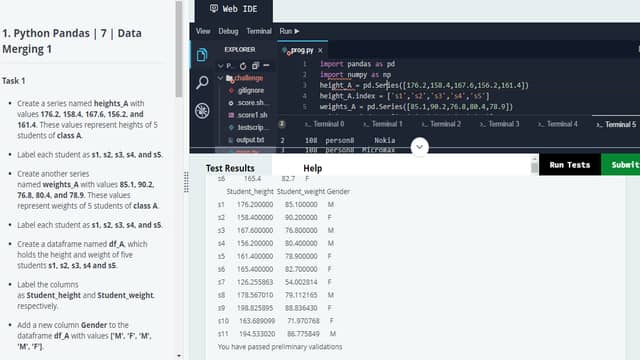Click the collapse all folders icon
The width and height of the screenshot is (640, 360).
click(256, 66)
